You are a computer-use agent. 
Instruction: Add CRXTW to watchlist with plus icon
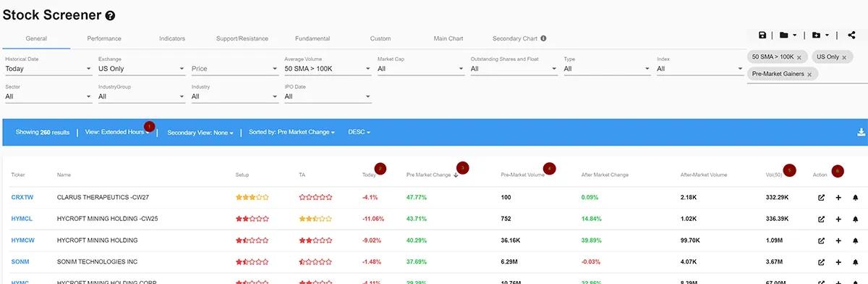coord(838,197)
